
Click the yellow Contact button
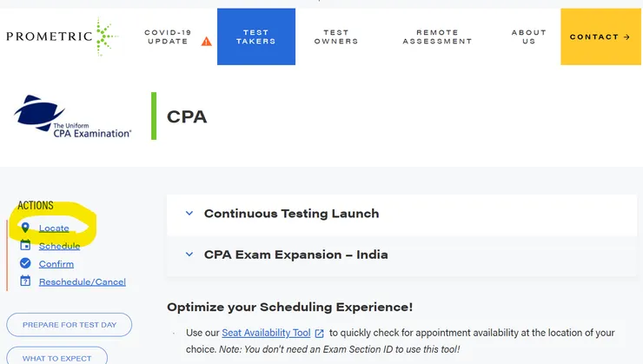(x=600, y=37)
